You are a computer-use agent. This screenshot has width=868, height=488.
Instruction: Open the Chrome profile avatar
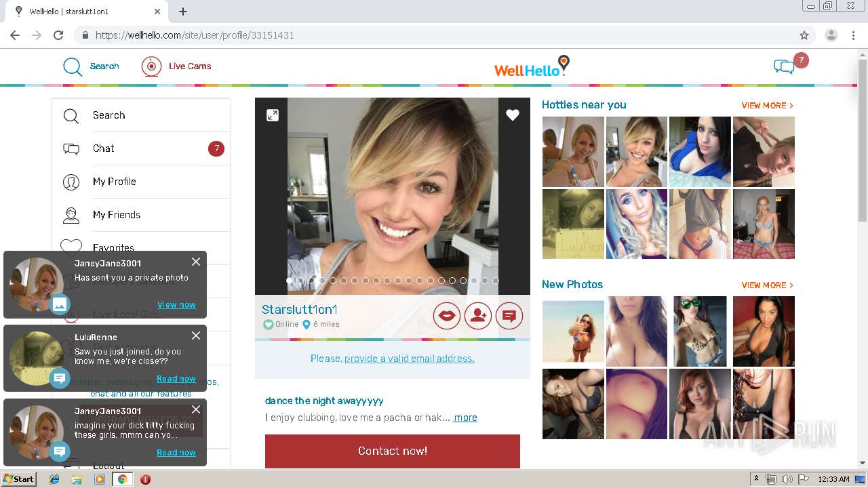coord(831,35)
